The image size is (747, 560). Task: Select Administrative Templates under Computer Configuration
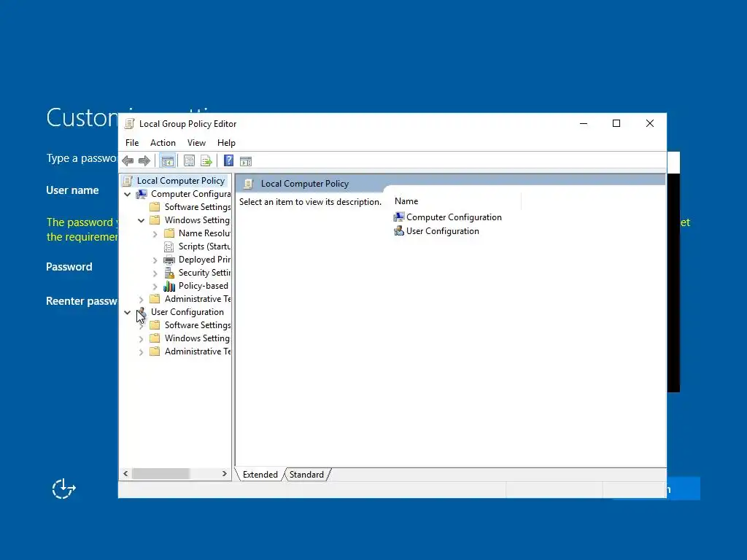click(x=197, y=299)
